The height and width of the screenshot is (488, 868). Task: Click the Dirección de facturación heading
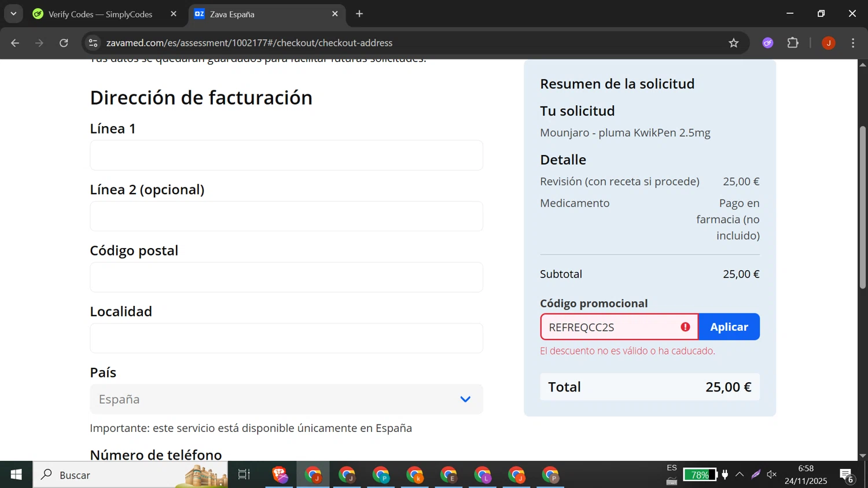[201, 97]
